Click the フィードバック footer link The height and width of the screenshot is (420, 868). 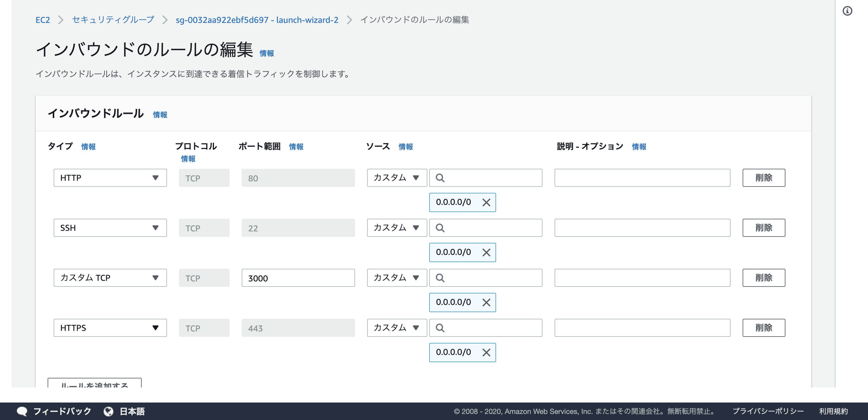click(62, 411)
